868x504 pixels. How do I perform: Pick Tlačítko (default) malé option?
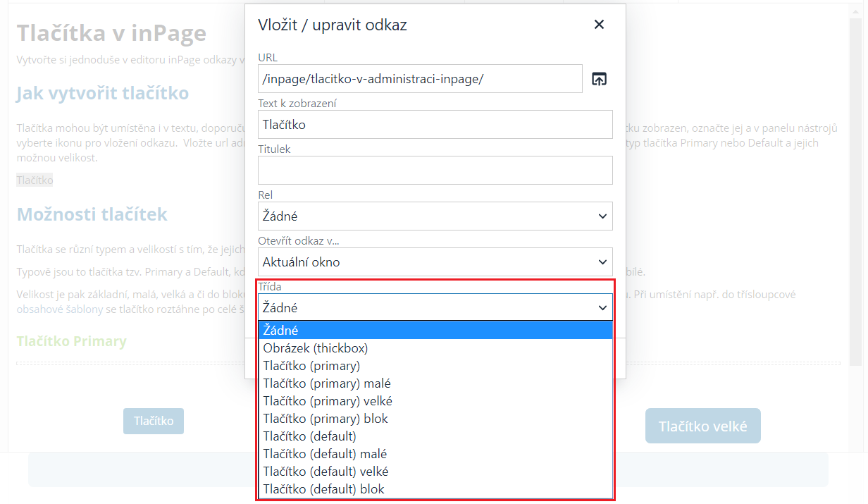click(x=435, y=454)
